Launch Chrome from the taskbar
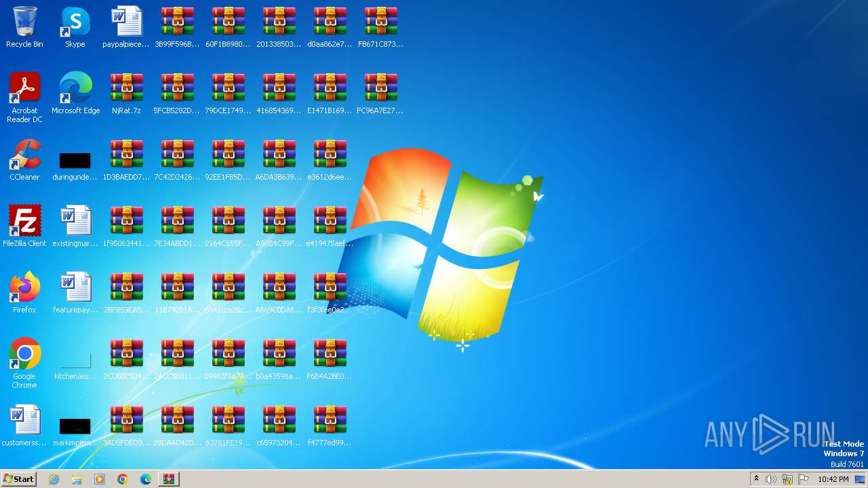 pos(123,479)
